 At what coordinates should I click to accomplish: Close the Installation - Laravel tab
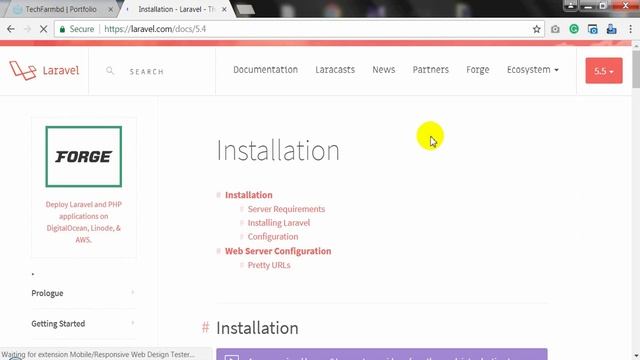coord(224,9)
